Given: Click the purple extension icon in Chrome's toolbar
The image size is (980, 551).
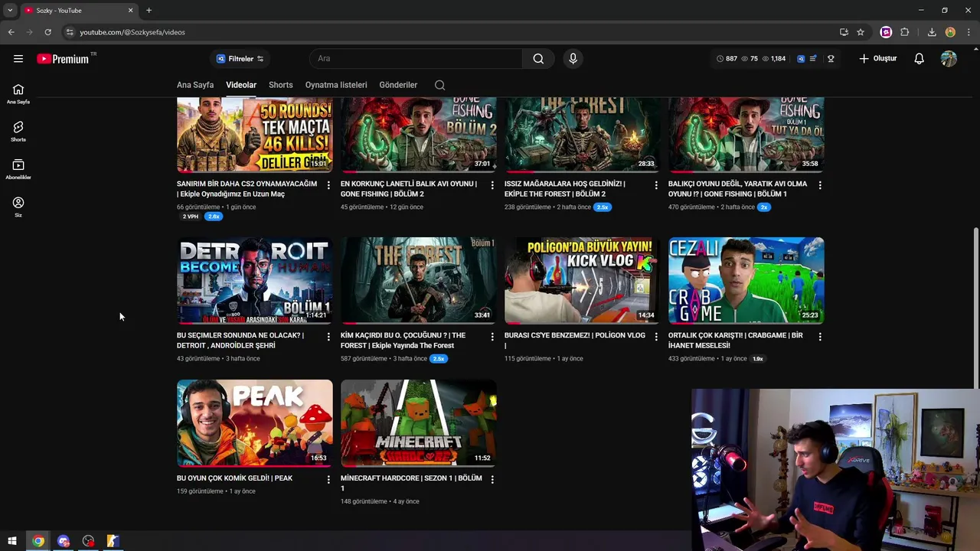Looking at the screenshot, I should click(x=886, y=32).
